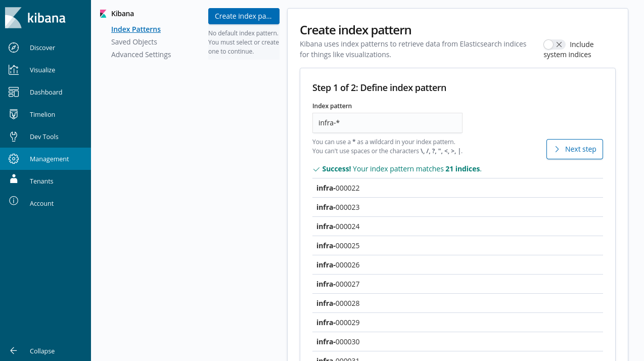644x361 pixels.
Task: Click the infra-000024 index row
Action: tap(457, 227)
